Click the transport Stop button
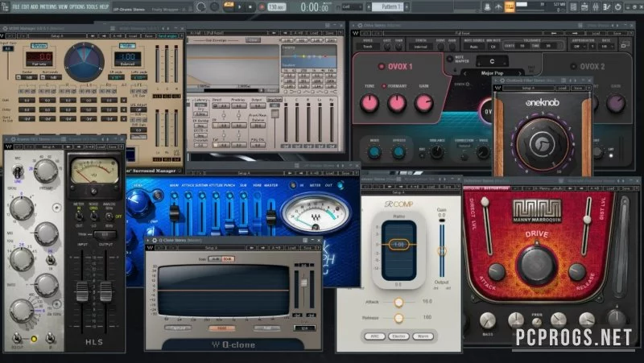 250,7
